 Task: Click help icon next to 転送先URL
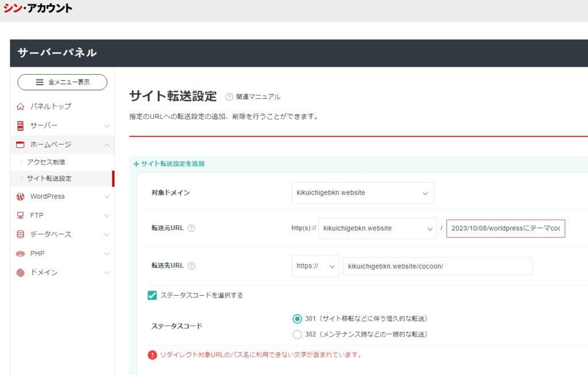pos(192,266)
